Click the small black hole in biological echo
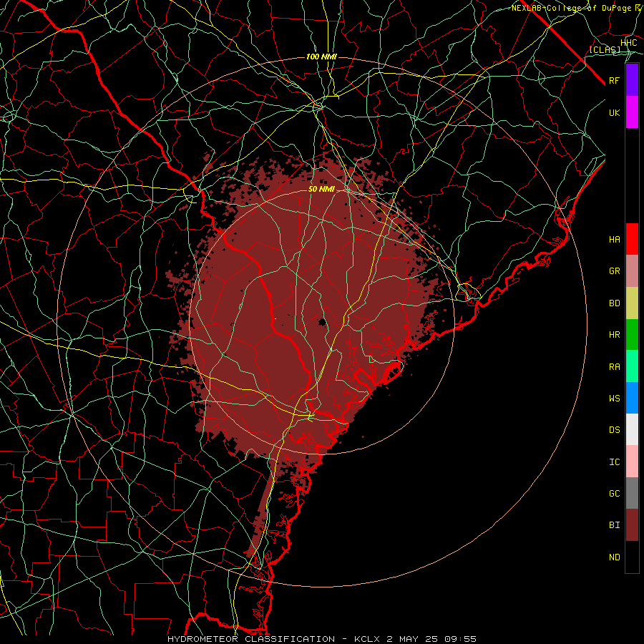Image resolution: width=644 pixels, height=644 pixels. (x=323, y=322)
